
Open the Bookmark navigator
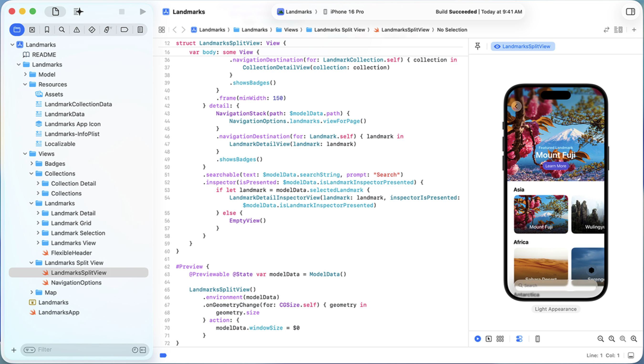coord(47,30)
